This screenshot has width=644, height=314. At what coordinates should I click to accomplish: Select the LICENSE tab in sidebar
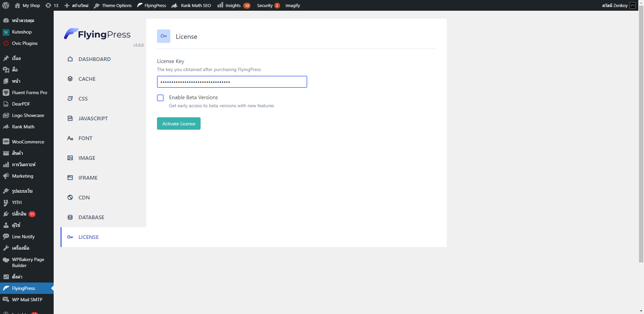(89, 237)
